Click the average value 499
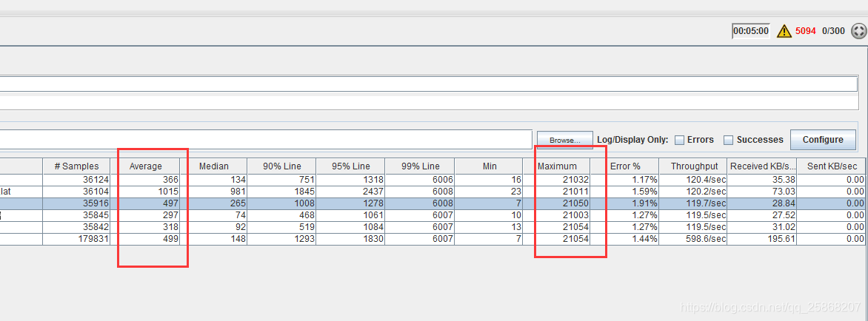Image resolution: width=868 pixels, height=321 pixels. click(x=146, y=239)
